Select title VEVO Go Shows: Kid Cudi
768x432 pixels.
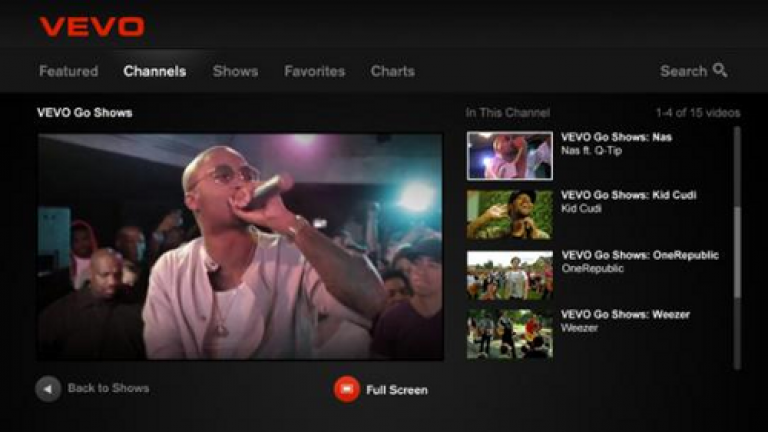point(628,195)
